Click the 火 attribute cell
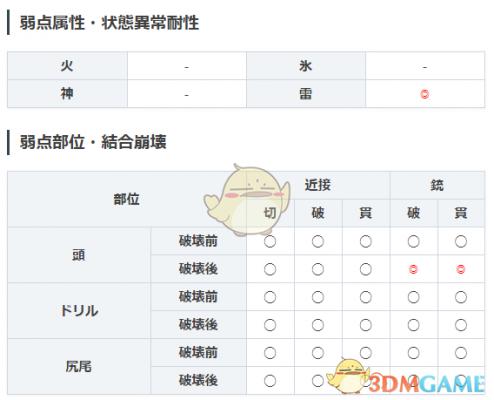This screenshot has width=494, height=400. pyautogui.click(x=67, y=66)
